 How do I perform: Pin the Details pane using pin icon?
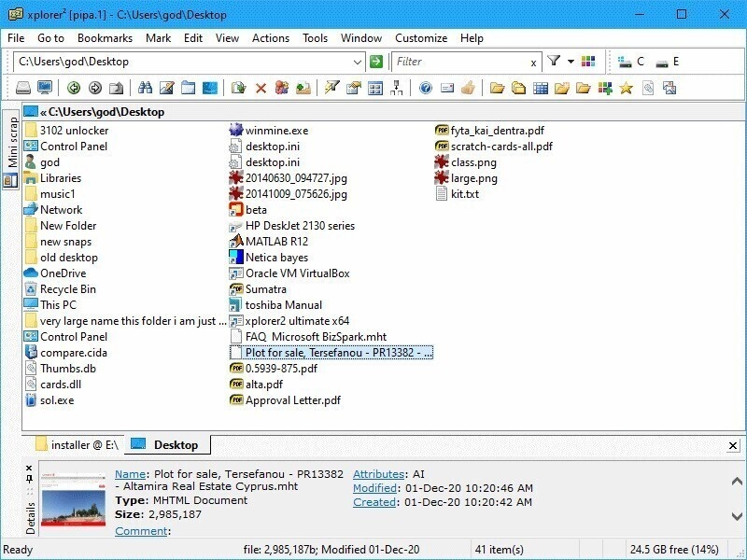29,479
